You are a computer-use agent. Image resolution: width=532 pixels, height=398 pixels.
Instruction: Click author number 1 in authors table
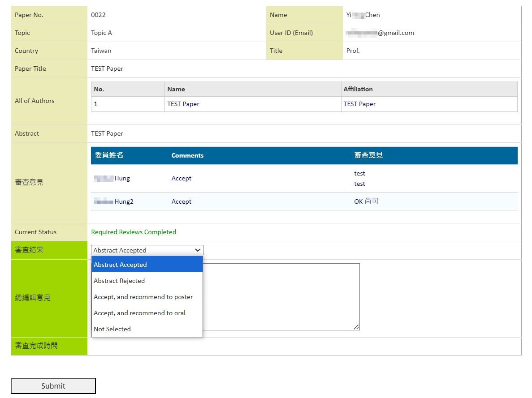click(95, 104)
